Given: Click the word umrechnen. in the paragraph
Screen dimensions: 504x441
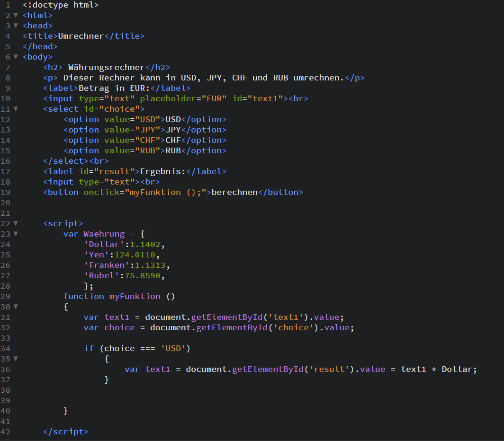Looking at the screenshot, I should click(x=319, y=78).
